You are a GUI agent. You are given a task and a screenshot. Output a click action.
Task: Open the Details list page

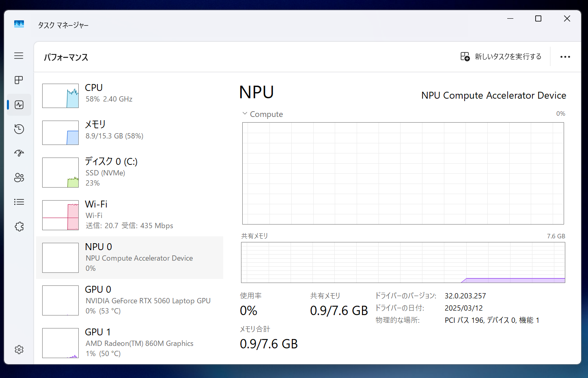click(x=19, y=202)
